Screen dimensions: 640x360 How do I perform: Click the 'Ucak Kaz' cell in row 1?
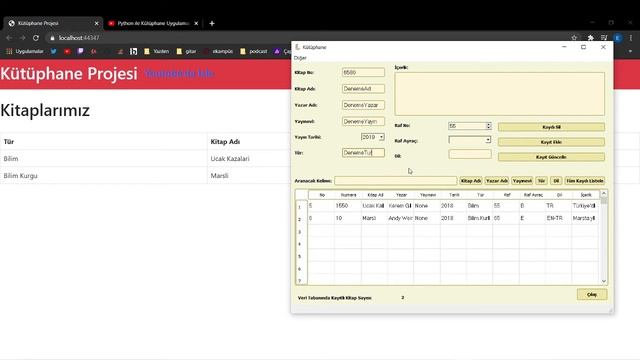tap(374, 206)
